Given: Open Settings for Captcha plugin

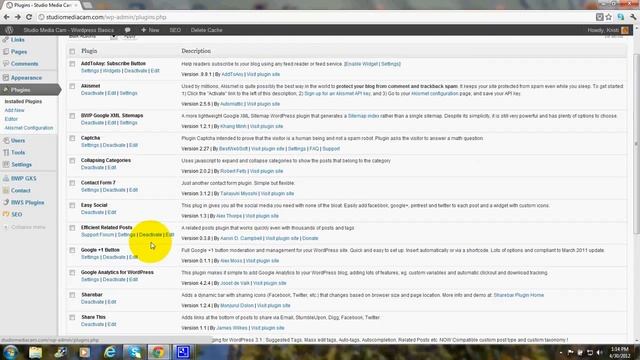Looking at the screenshot, I should (x=90, y=145).
